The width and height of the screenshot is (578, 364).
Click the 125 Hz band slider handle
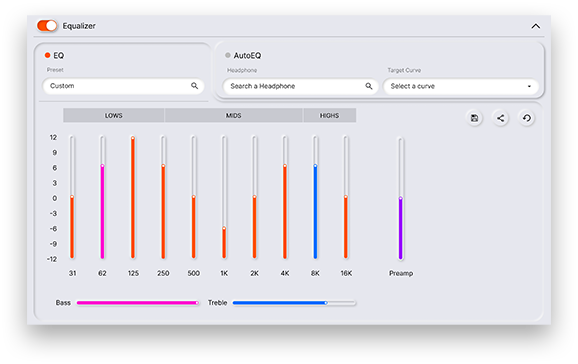(x=133, y=138)
